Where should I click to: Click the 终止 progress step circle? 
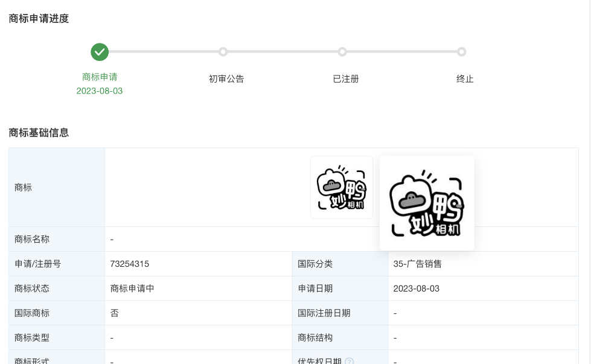462,52
